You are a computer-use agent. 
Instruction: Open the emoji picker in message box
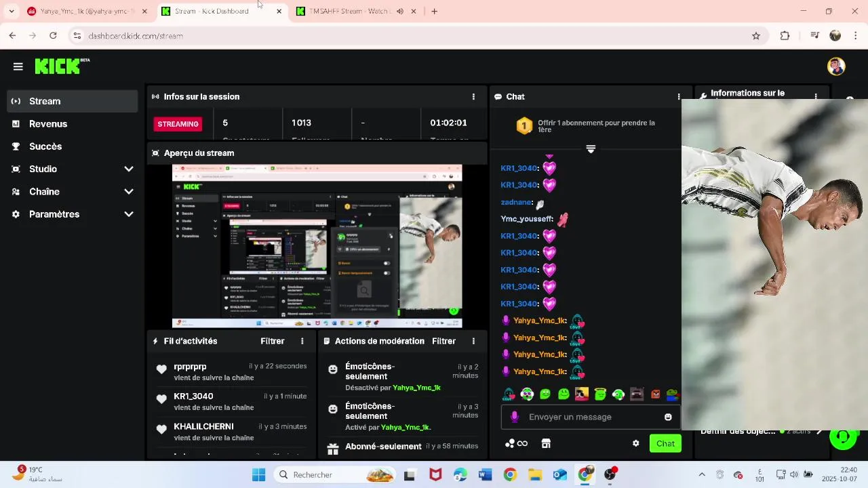668,417
